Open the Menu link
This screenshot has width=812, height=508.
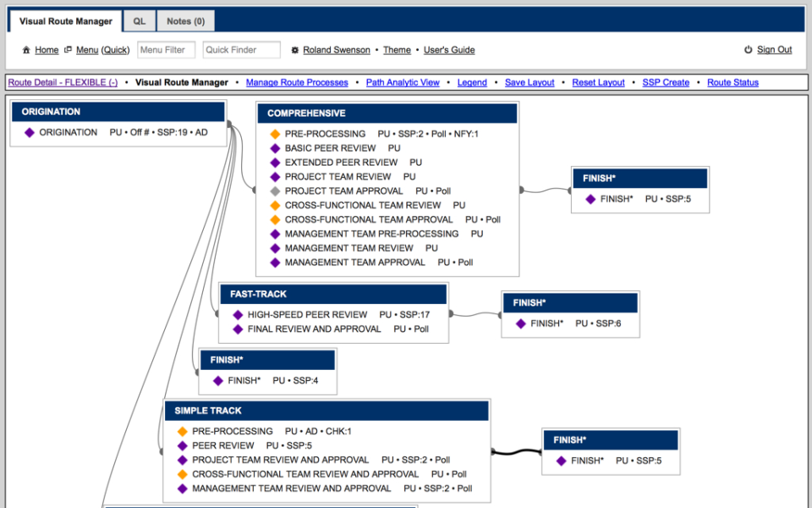(x=87, y=50)
